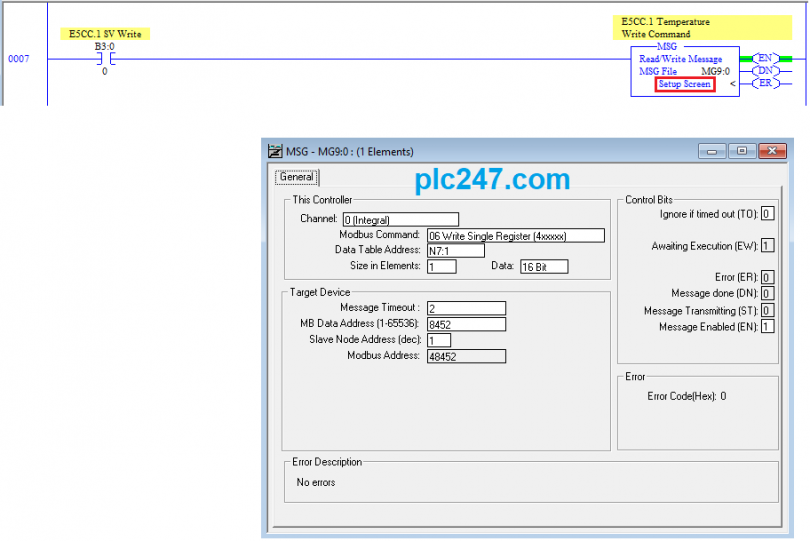
Task: Click the Read/Write Message instruction title
Action: [680, 59]
